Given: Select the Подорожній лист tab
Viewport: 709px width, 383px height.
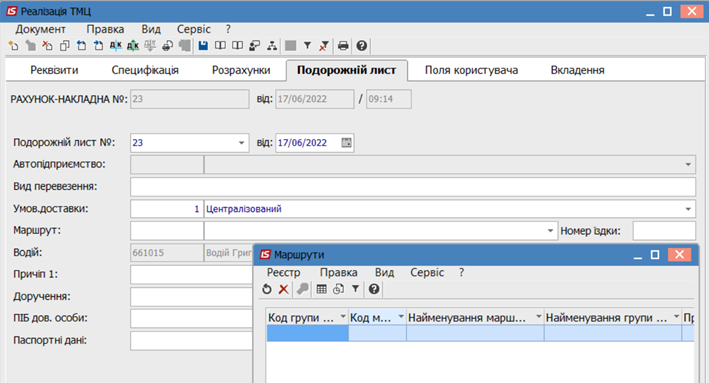Looking at the screenshot, I should (x=346, y=71).
